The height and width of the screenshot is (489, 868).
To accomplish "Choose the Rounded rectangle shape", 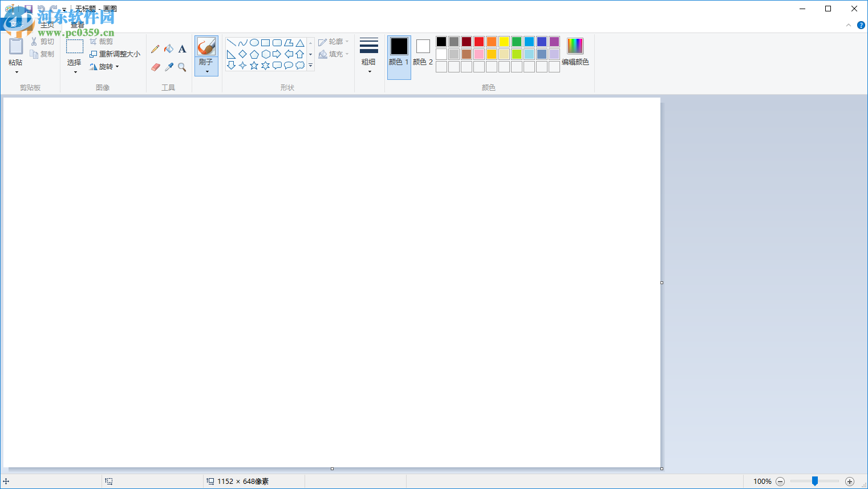I will 277,43.
